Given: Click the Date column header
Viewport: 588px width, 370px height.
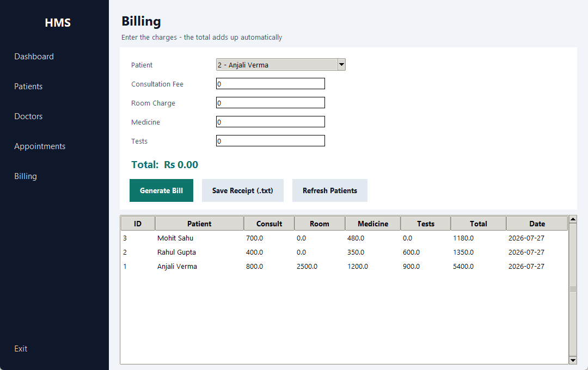Looking at the screenshot, I should [x=537, y=224].
